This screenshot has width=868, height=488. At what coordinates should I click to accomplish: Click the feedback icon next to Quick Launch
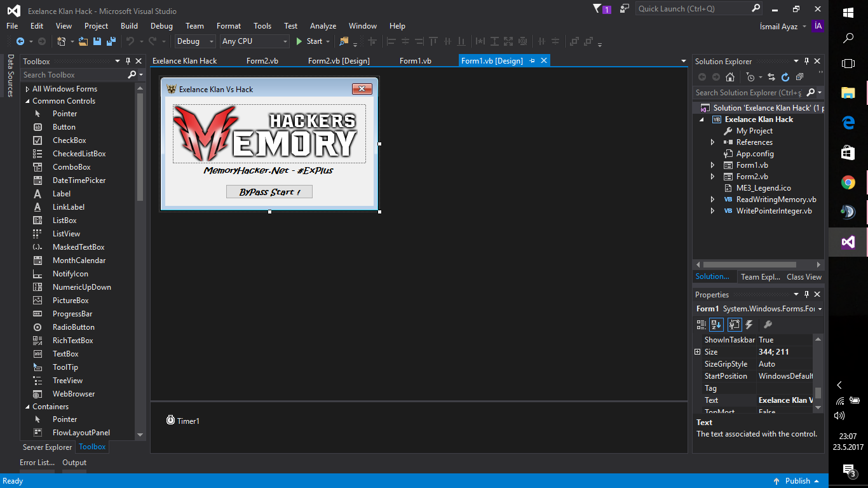[x=625, y=9]
